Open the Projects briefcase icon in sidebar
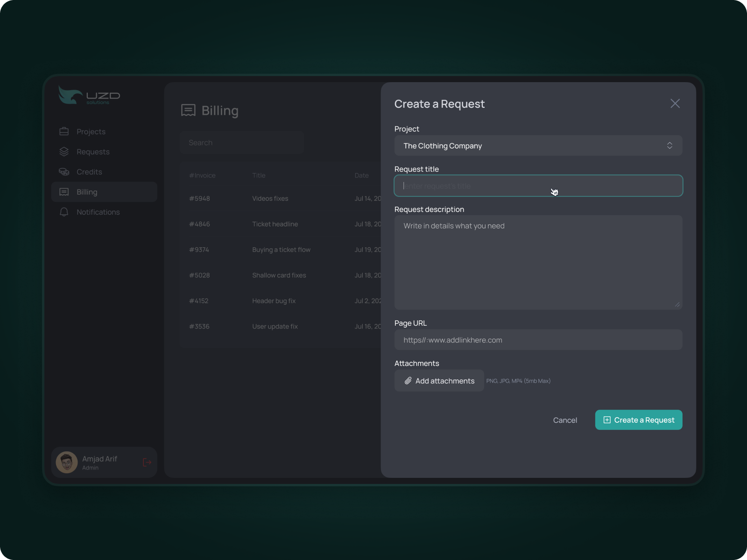Screen dimensions: 747x560 (x=64, y=131)
